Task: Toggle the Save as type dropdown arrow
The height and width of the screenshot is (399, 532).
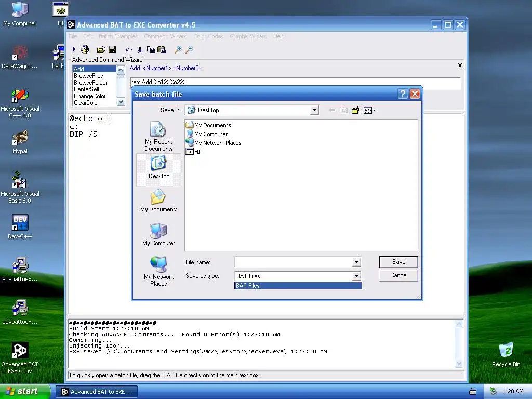Action: pos(356,276)
